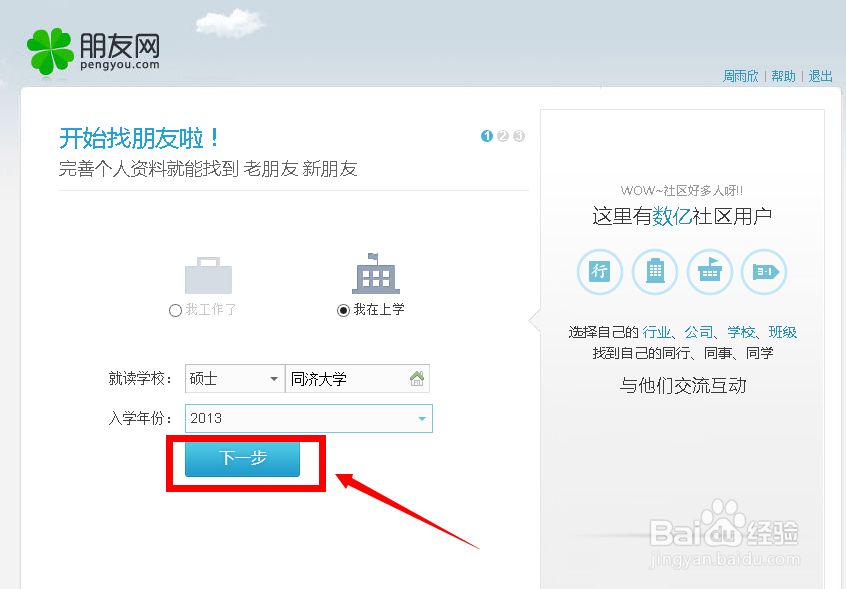Click the 帮助 help menu item
The height and width of the screenshot is (589, 846).
(x=784, y=75)
